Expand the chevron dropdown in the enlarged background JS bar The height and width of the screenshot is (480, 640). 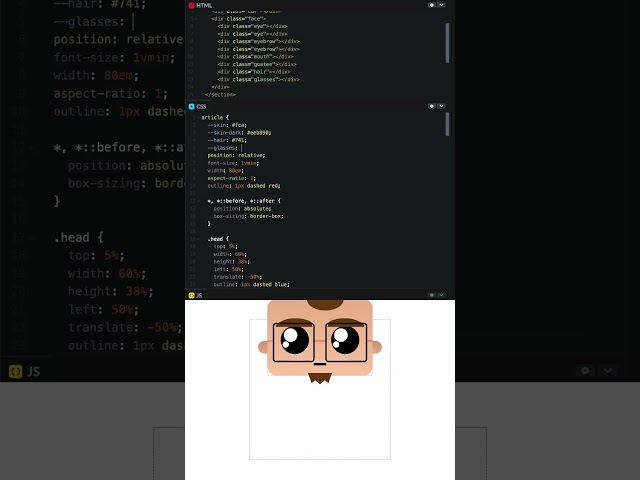pos(608,371)
